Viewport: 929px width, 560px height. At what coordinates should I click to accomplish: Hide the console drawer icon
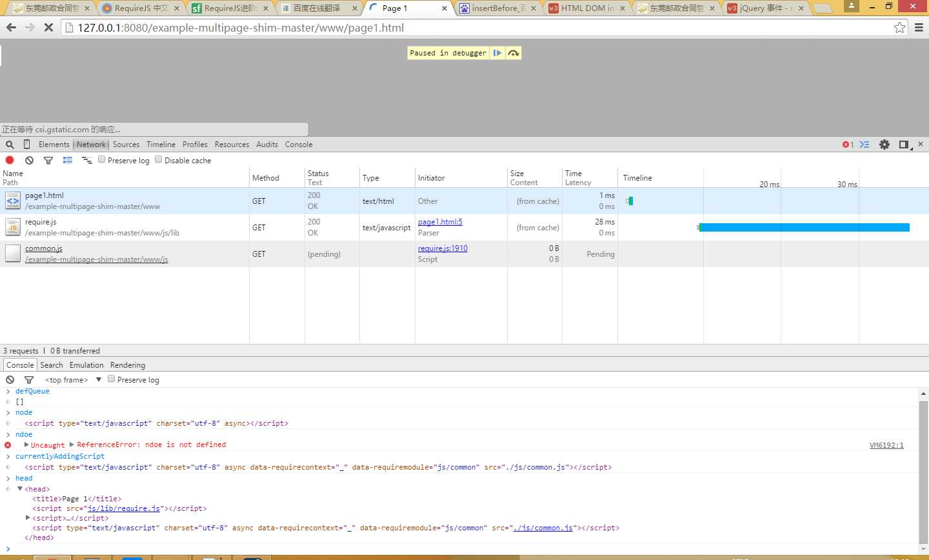click(x=865, y=145)
